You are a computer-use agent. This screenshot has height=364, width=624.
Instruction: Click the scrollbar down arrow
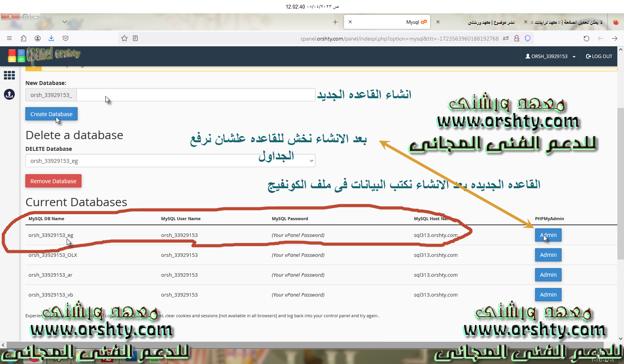coord(620,339)
